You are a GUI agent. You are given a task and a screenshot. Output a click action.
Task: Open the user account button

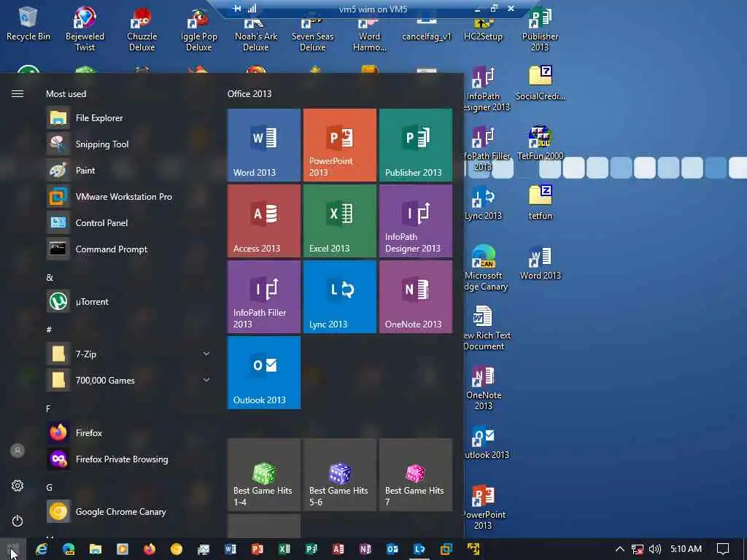click(x=18, y=451)
